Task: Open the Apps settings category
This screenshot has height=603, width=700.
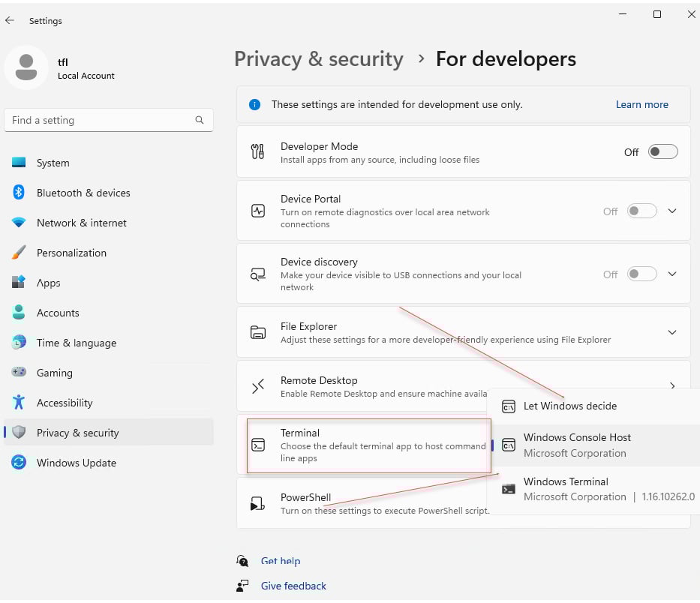Action: 109,282
